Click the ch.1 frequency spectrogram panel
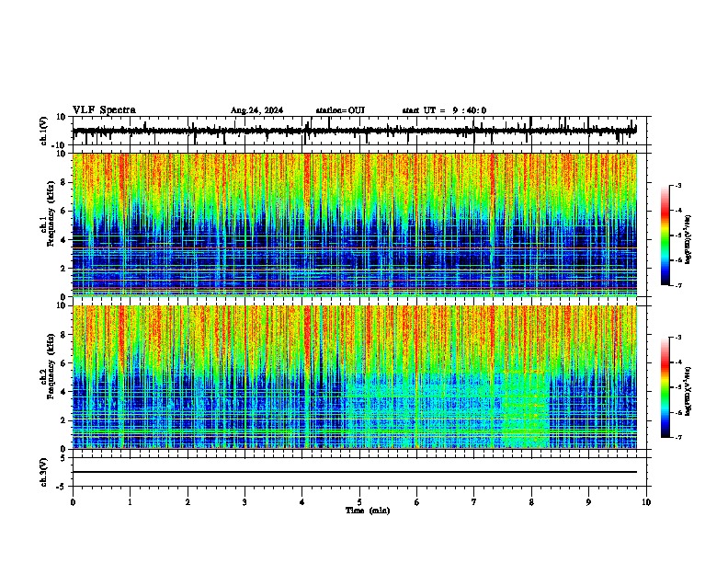The width and height of the screenshot is (728, 563). (x=355, y=224)
